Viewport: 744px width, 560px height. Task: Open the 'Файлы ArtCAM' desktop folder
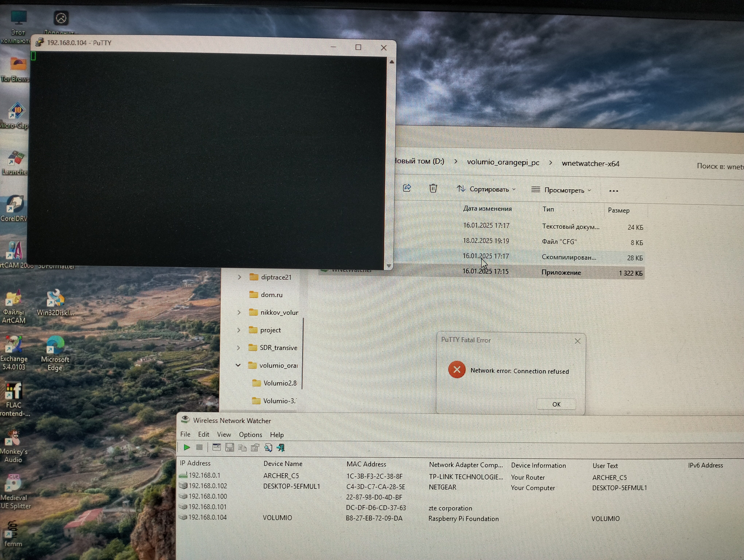click(x=13, y=307)
